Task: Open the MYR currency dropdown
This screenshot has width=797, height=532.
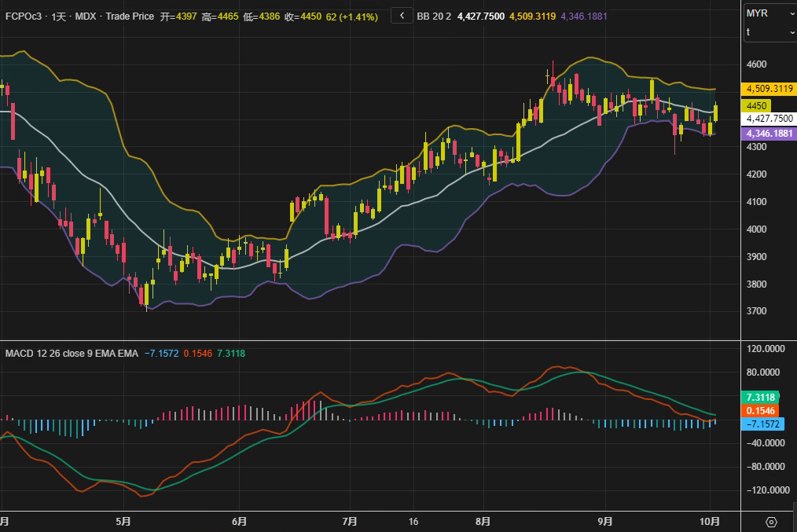Action: click(769, 13)
